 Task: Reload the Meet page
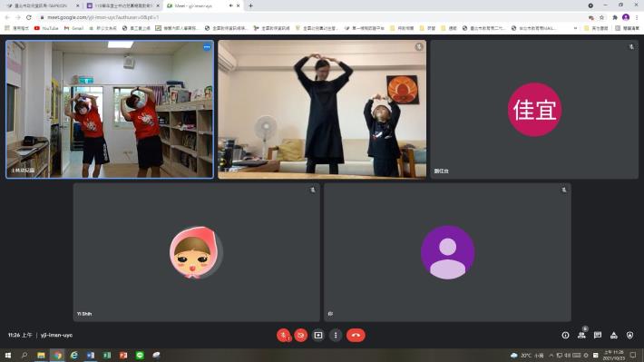click(x=28, y=17)
